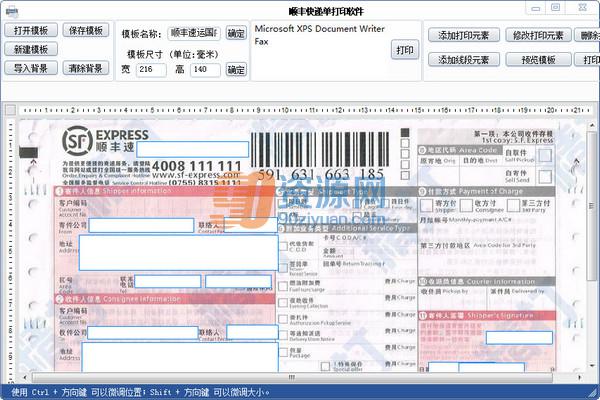Click the vertical scrollbar up arrow
600x400 pixels.
(x=592, y=126)
